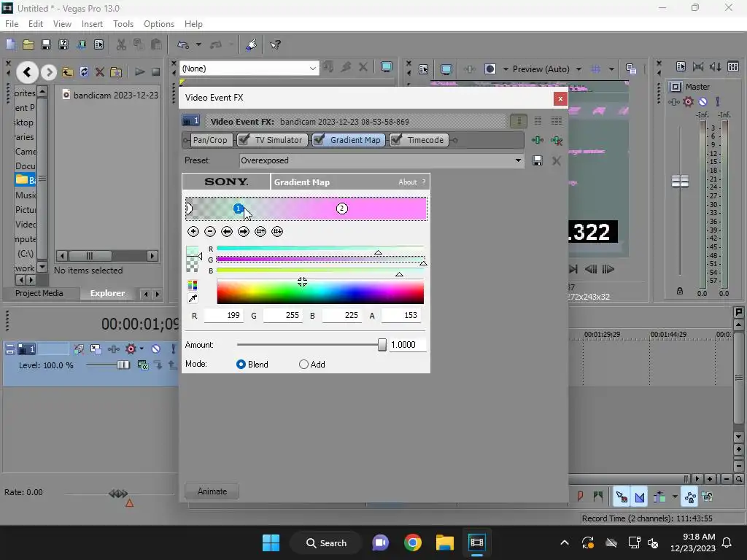This screenshot has width=747, height=560.
Task: Select next gradient control point arrow
Action: [244, 231]
